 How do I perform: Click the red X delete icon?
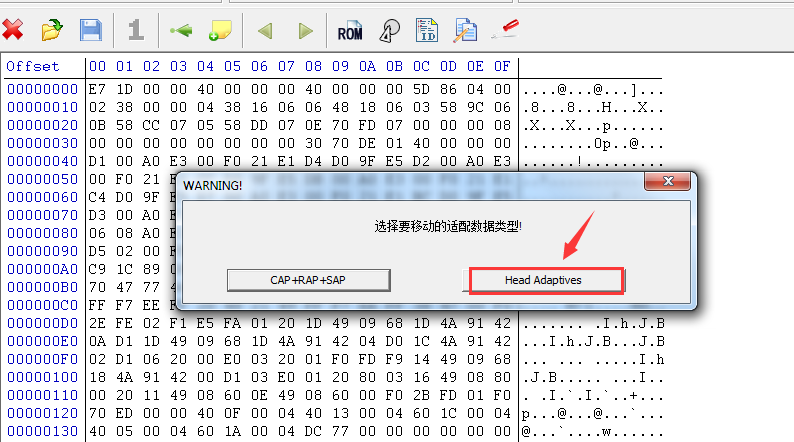coord(13,30)
